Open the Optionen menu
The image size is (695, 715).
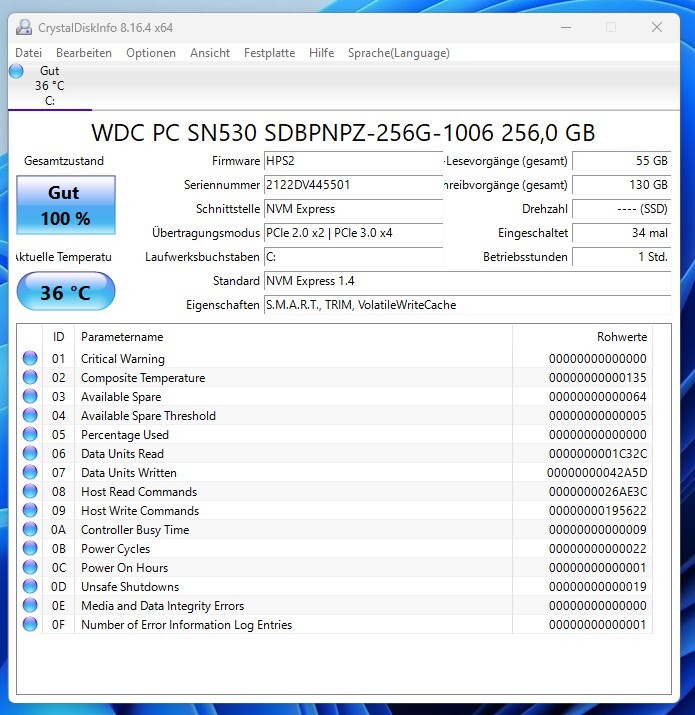(151, 53)
